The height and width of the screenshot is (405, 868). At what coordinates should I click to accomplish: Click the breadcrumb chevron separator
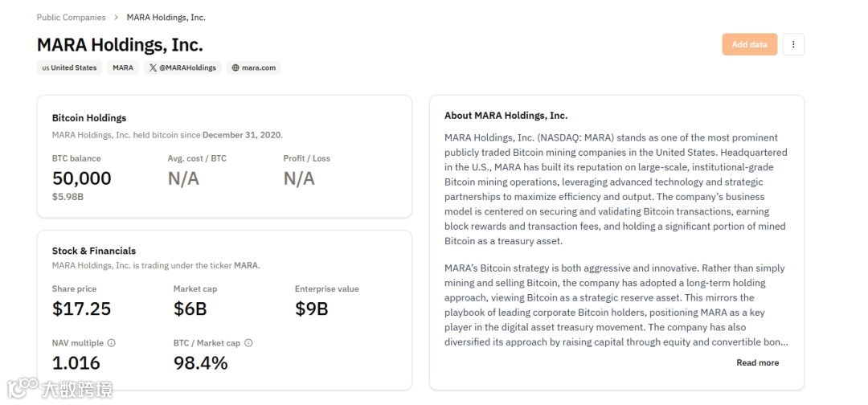pyautogui.click(x=116, y=18)
